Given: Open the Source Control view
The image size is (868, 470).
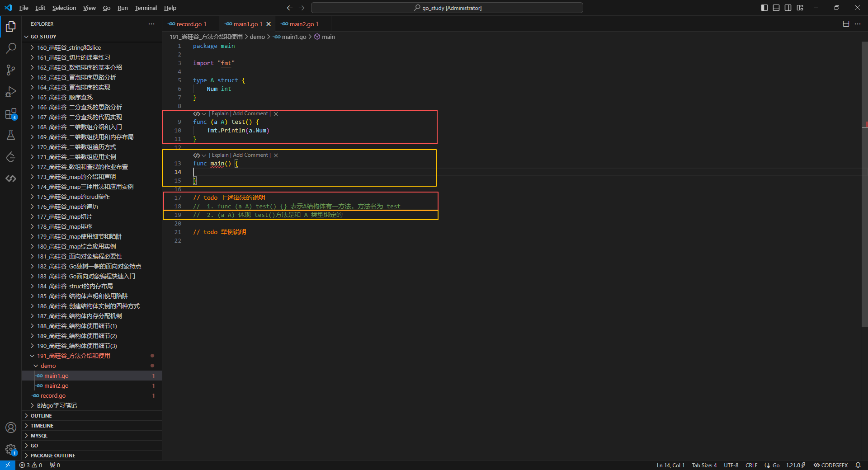Looking at the screenshot, I should tap(11, 70).
